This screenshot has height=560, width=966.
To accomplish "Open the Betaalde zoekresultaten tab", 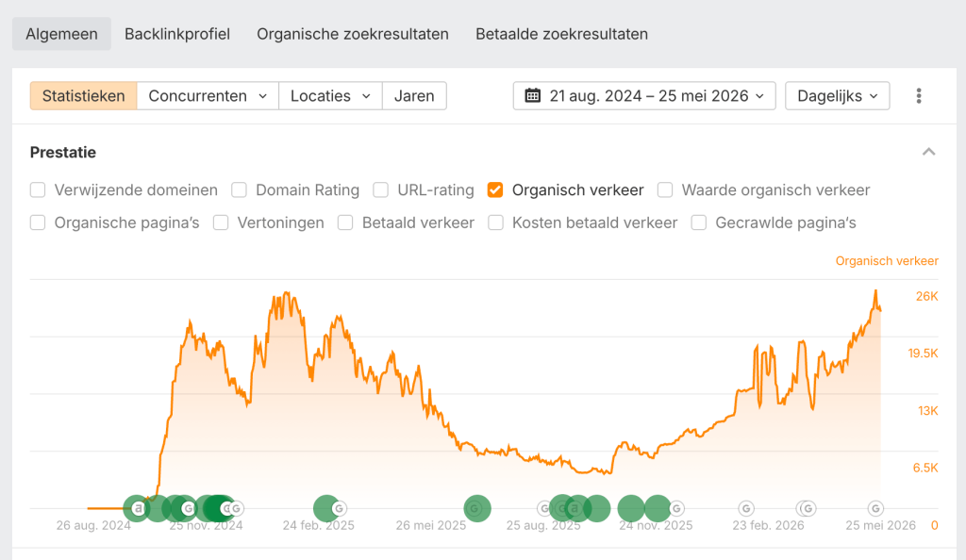I will [562, 34].
